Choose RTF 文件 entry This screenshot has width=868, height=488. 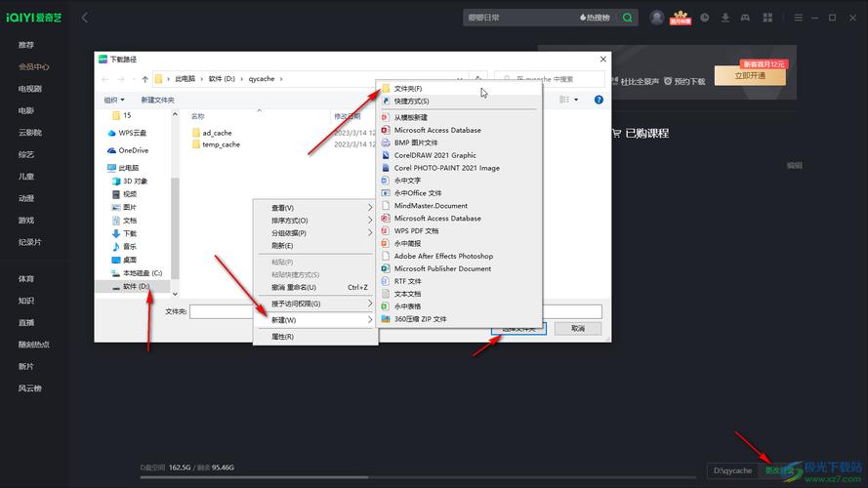[x=459, y=281]
